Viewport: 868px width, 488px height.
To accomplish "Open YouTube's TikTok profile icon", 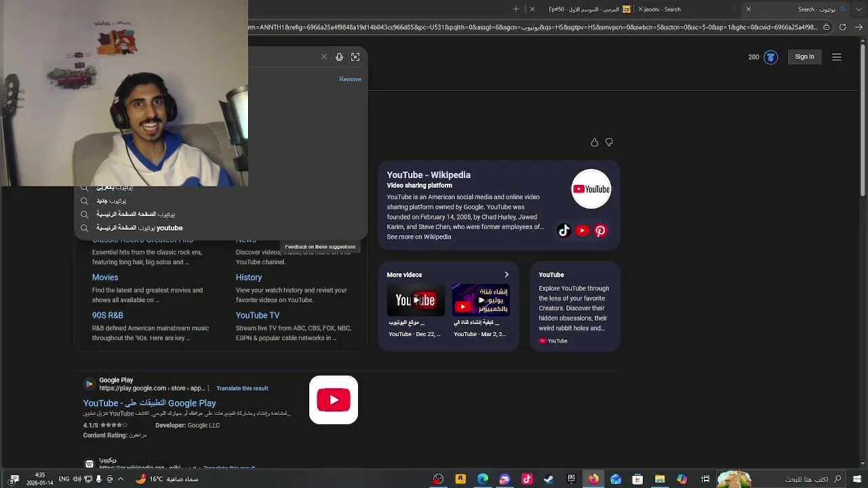I will click(564, 230).
